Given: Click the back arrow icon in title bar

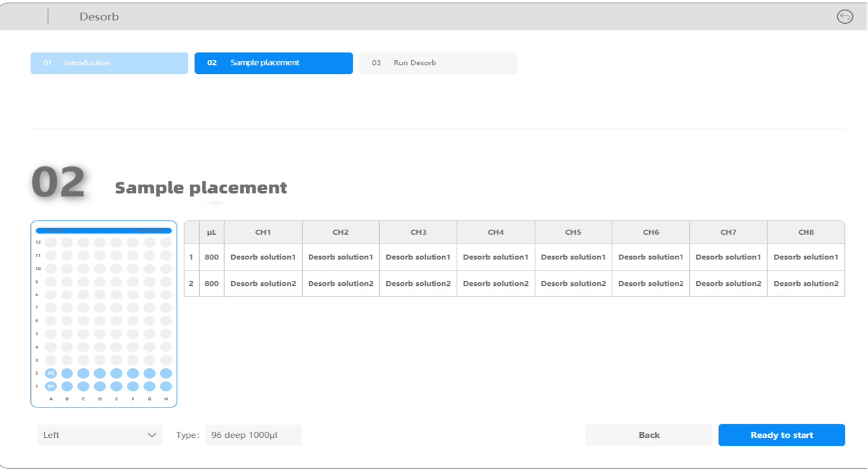Looking at the screenshot, I should coord(845,17).
